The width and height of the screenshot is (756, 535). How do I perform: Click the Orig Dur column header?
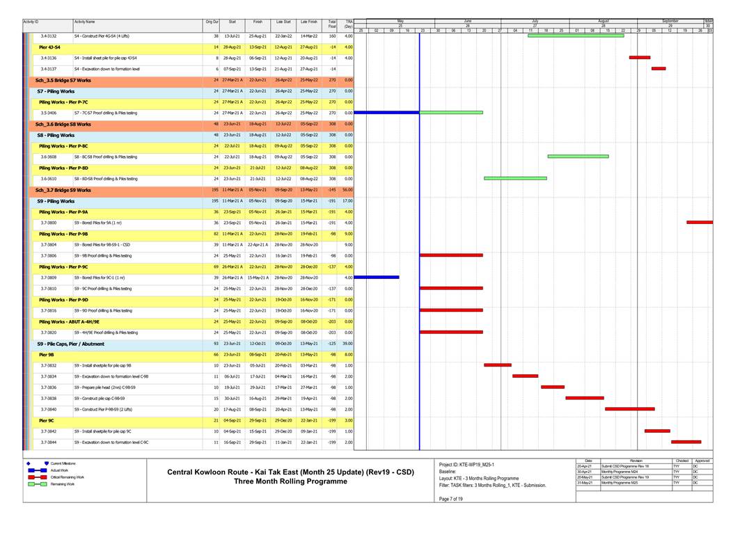[x=212, y=23]
